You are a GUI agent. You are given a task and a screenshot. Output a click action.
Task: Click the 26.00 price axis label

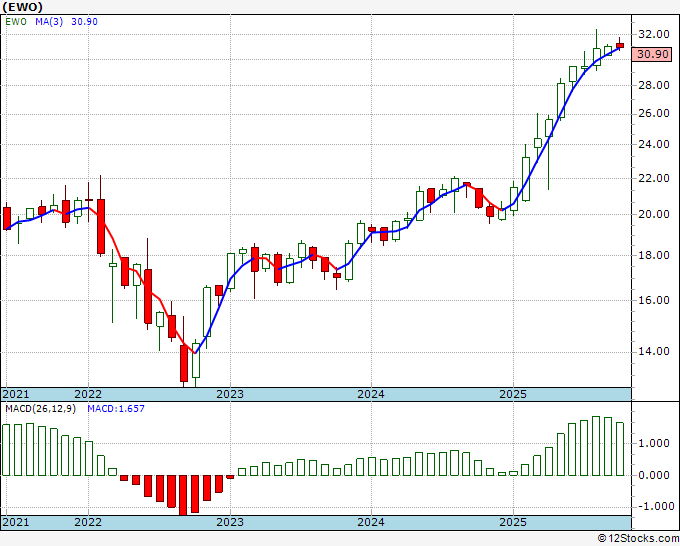[654, 114]
